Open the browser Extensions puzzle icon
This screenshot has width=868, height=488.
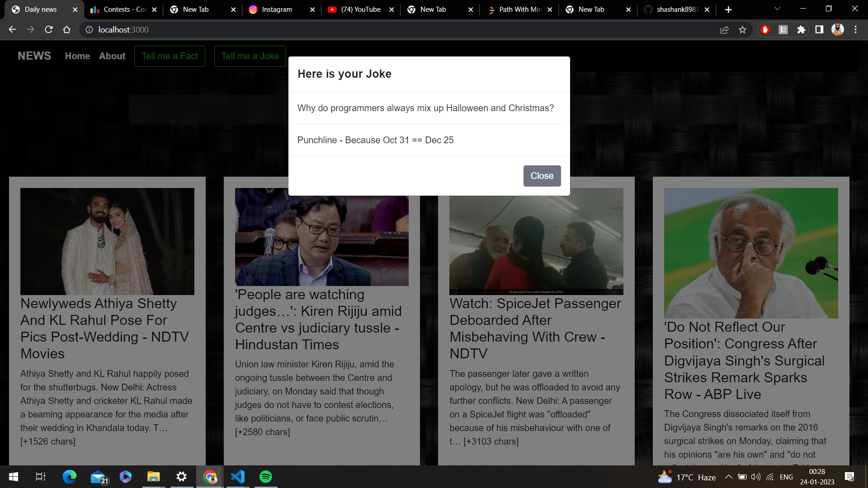point(801,29)
